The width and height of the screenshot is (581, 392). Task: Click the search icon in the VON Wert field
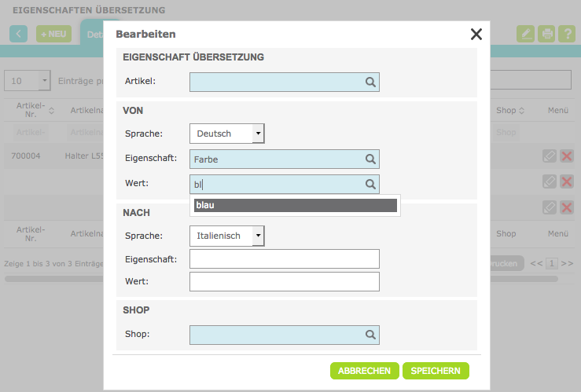[370, 184]
